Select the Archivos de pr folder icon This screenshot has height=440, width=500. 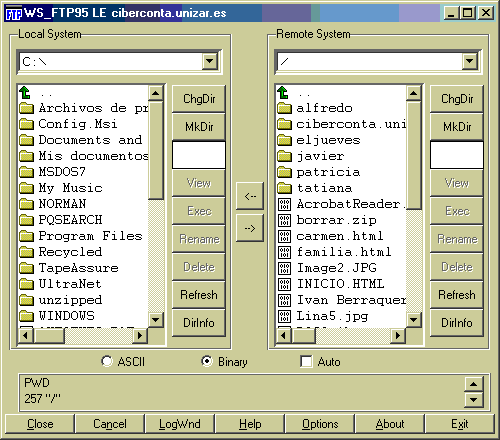click(26, 108)
